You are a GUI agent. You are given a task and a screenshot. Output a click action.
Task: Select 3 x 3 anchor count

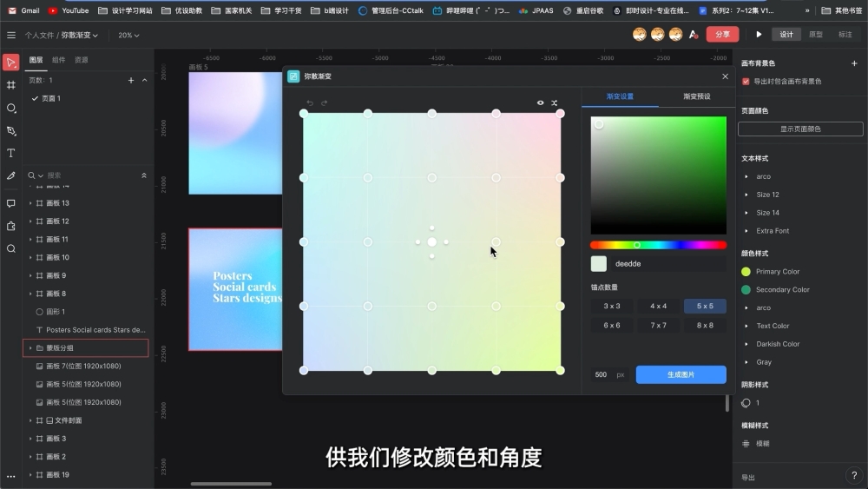pyautogui.click(x=612, y=307)
